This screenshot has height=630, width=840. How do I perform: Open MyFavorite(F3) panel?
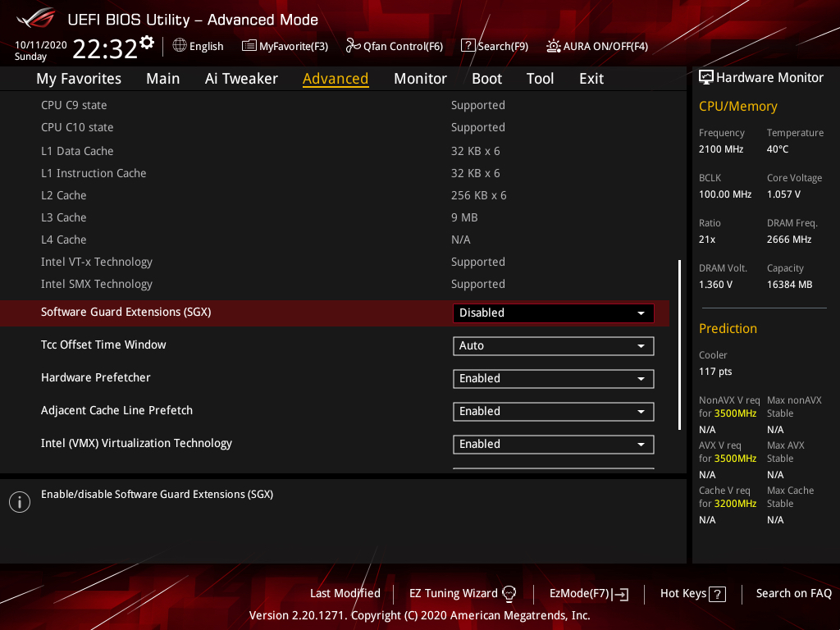[x=285, y=46]
